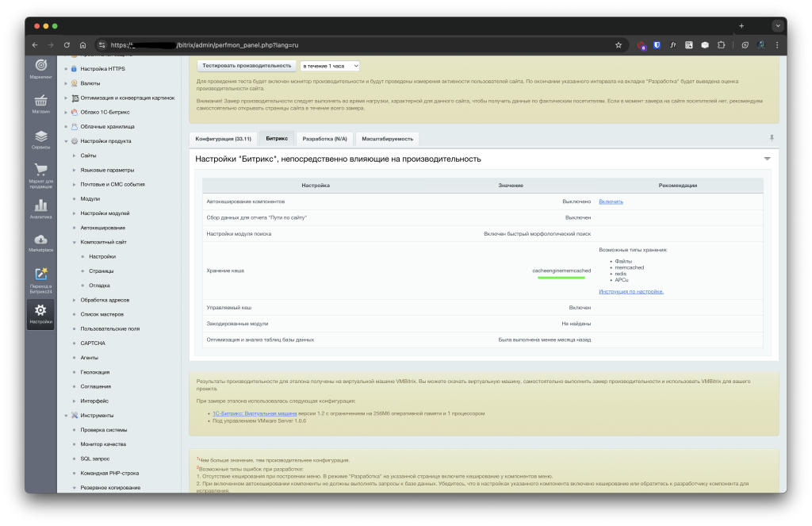Click the Инструменты tools icon

(74, 415)
